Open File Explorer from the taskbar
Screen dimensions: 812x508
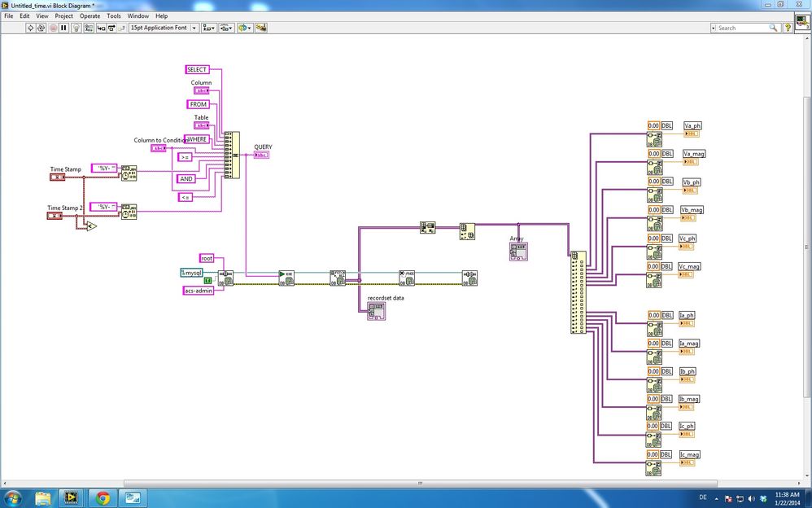click(43, 498)
